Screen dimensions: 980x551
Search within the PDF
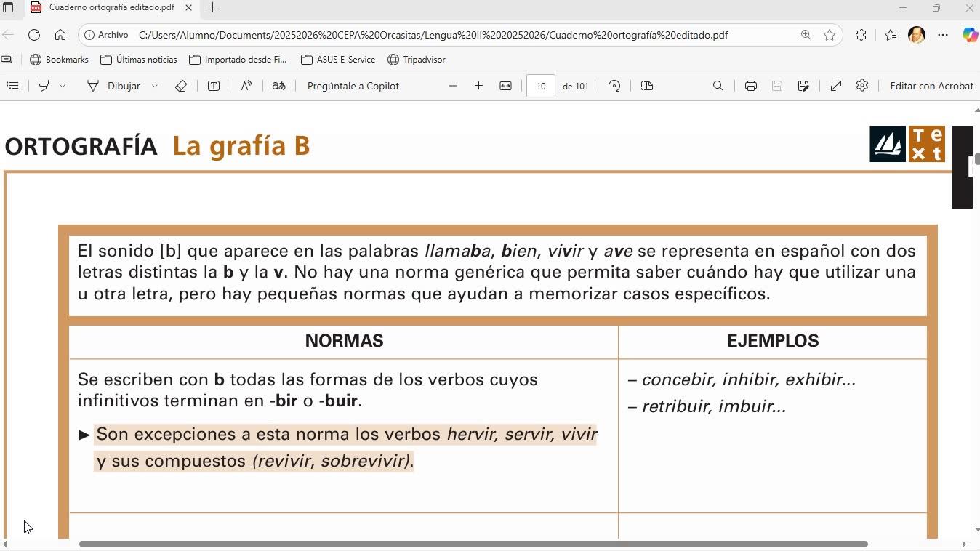[718, 86]
